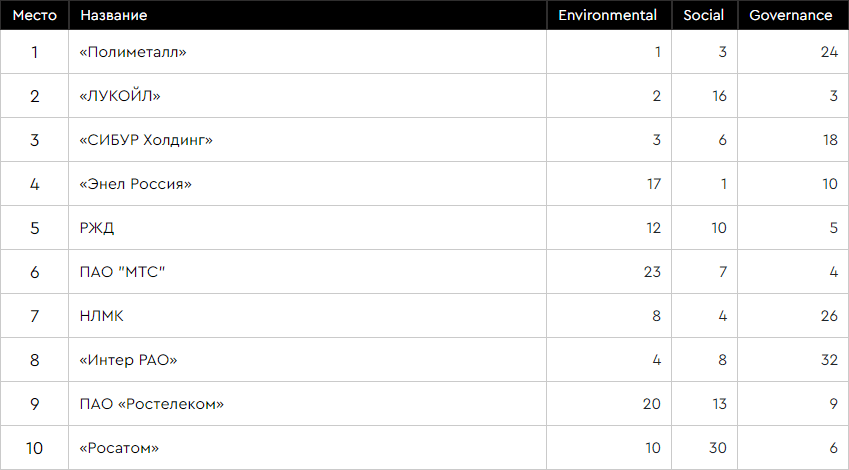
Task: Click Governance score 24 for «Полиметалл»
Action: [828, 52]
